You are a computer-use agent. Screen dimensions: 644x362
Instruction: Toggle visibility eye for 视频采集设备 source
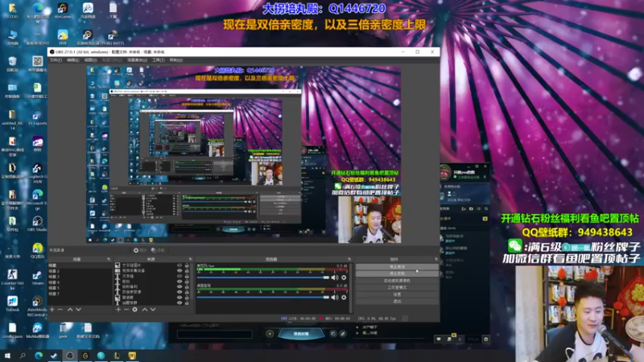180,271
